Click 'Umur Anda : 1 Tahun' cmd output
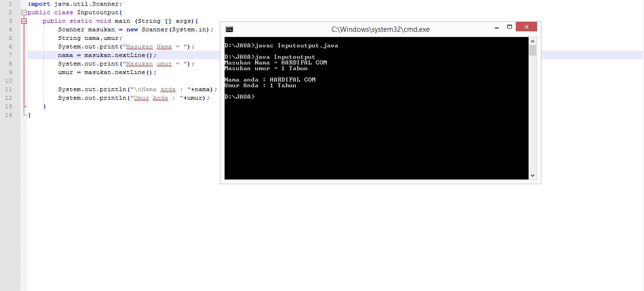 [x=260, y=85]
